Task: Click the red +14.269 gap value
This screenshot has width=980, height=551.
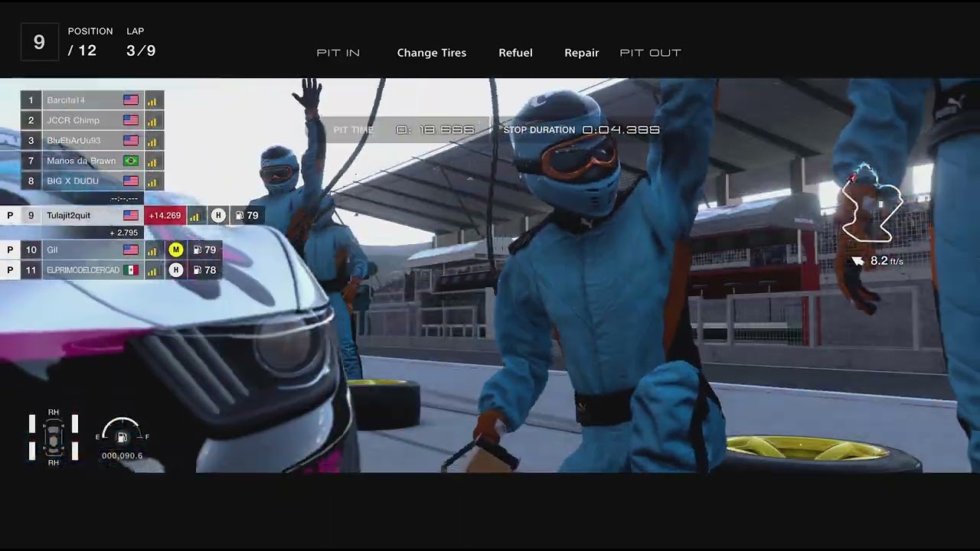Action: tap(165, 216)
